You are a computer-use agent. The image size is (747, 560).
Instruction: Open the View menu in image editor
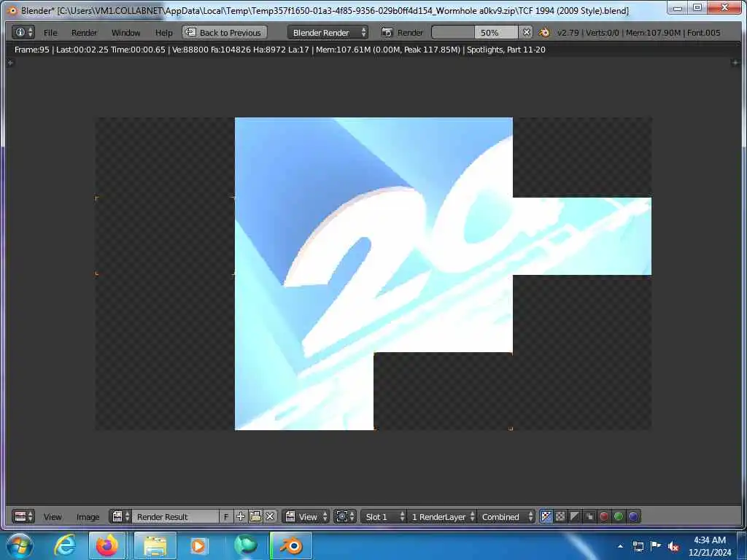53,517
